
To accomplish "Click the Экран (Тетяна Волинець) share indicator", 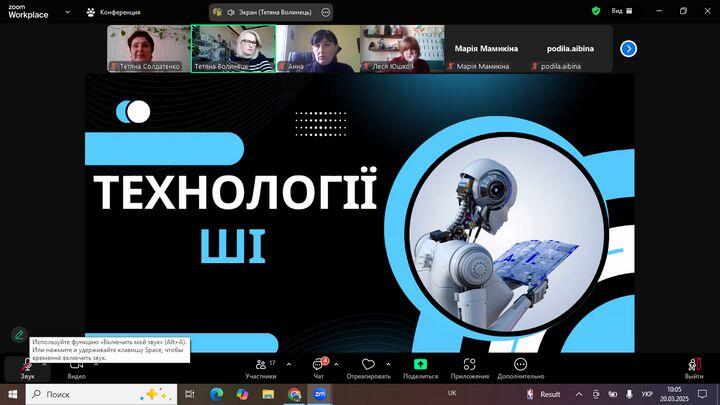I will click(x=275, y=12).
